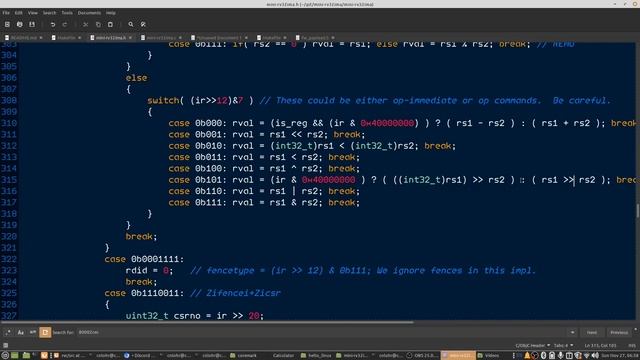Click line number 322 in the gutter
This screenshot has width=640, height=360.
pyautogui.click(x=9, y=259)
